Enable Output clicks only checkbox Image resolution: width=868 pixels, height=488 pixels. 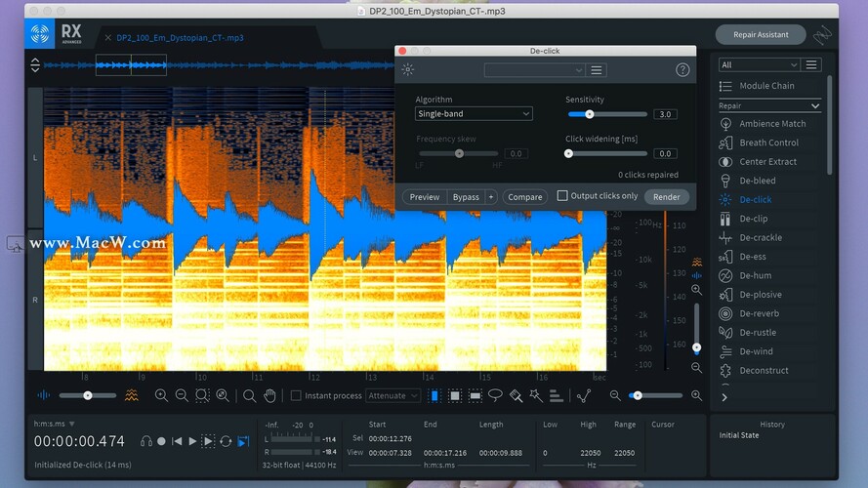[x=562, y=195]
